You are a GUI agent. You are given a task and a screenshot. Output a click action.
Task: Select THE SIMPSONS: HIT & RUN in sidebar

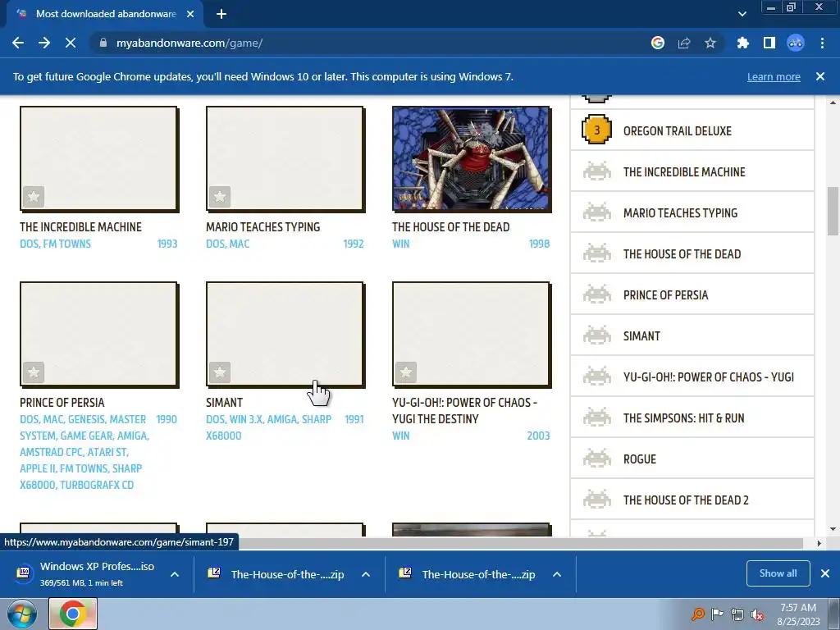point(692,418)
